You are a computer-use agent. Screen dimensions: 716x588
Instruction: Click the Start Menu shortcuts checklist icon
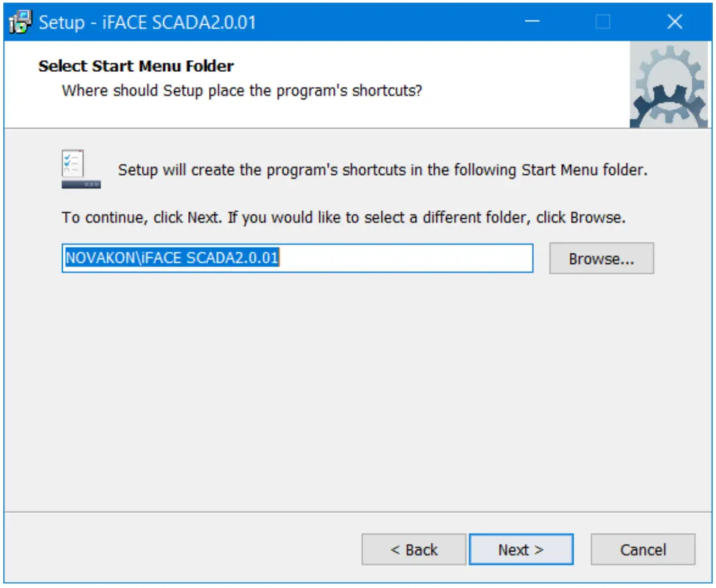[81, 169]
